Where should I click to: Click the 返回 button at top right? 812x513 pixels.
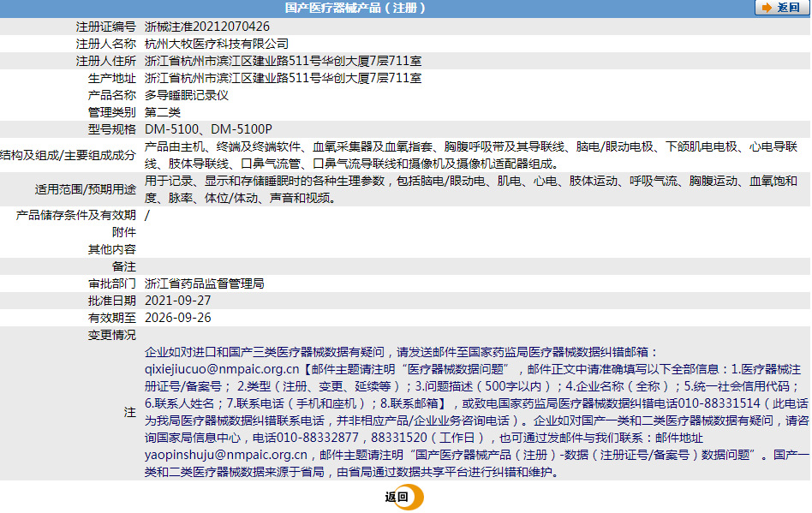pos(781,8)
